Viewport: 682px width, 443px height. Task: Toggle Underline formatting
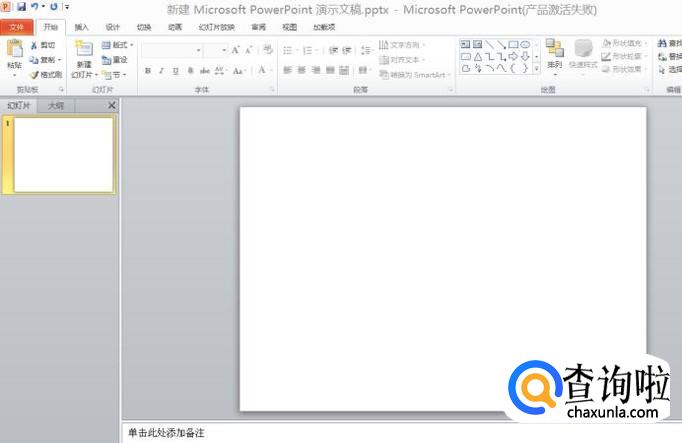click(x=176, y=70)
